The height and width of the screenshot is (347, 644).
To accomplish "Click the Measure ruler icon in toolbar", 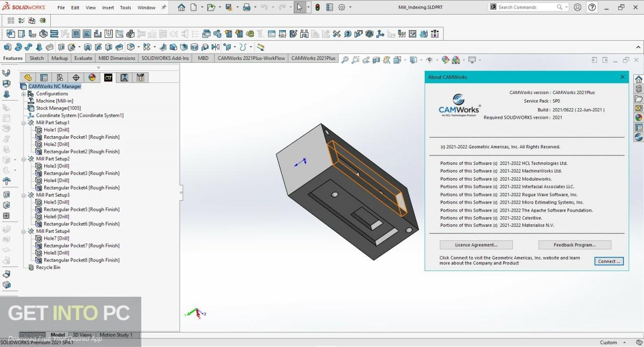I will point(261,47).
